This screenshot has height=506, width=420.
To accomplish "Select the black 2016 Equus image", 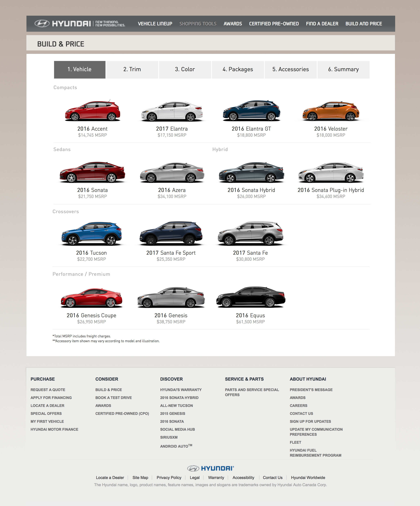I will point(250,297).
